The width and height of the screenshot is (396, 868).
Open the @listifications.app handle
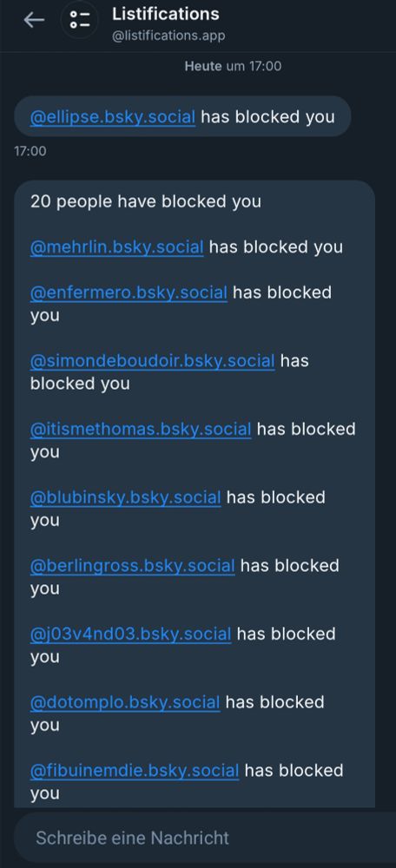coord(168,36)
